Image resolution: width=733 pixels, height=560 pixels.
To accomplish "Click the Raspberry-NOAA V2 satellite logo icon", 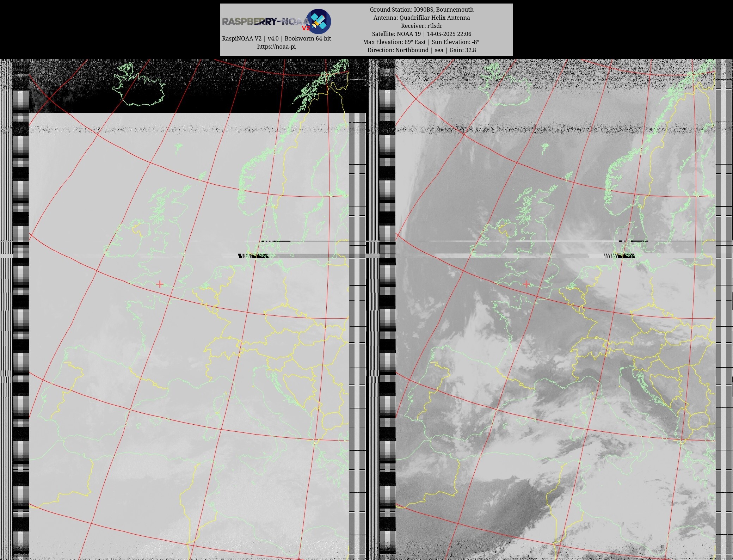I will [318, 21].
